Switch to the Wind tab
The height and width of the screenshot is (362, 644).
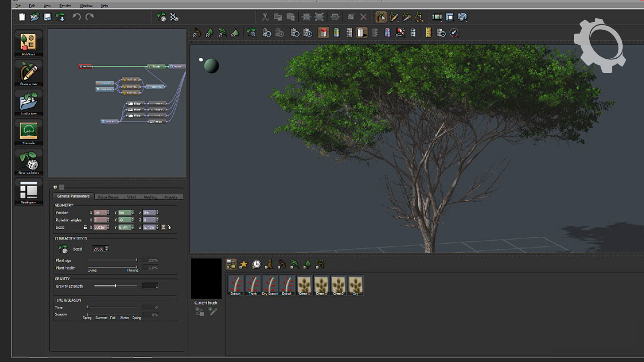[131, 197]
